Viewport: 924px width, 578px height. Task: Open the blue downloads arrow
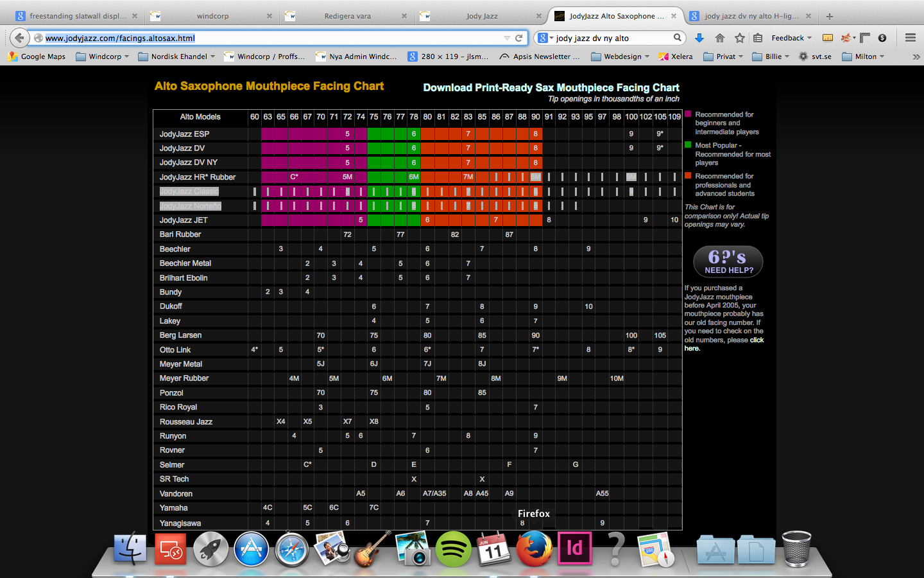coord(699,38)
